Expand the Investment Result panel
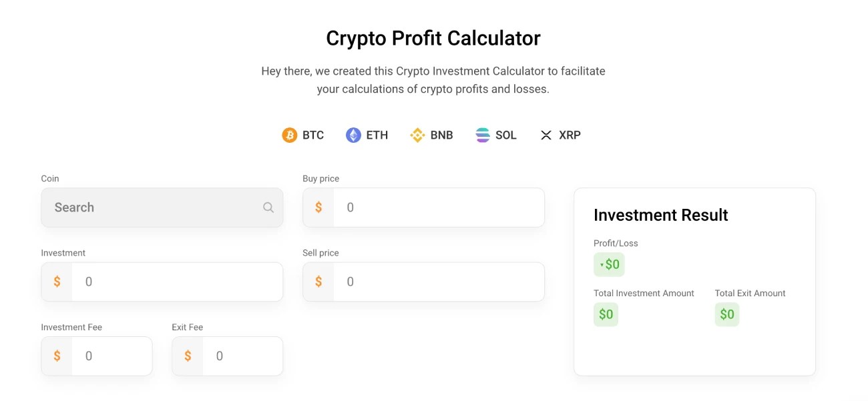Screen dimensions: 868x401 694,281
